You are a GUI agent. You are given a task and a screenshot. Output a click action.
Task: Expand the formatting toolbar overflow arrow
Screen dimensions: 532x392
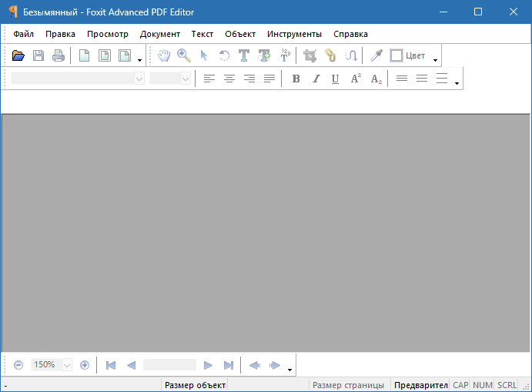tap(457, 83)
